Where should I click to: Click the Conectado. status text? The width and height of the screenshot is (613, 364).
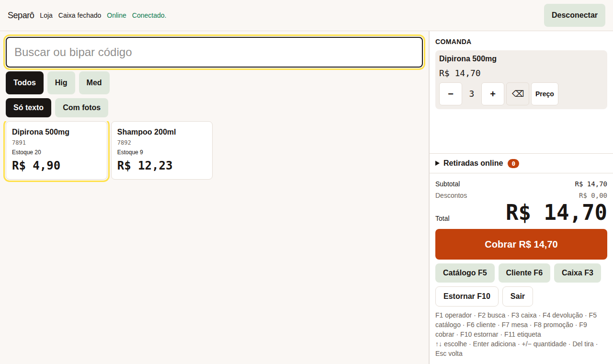click(x=149, y=15)
